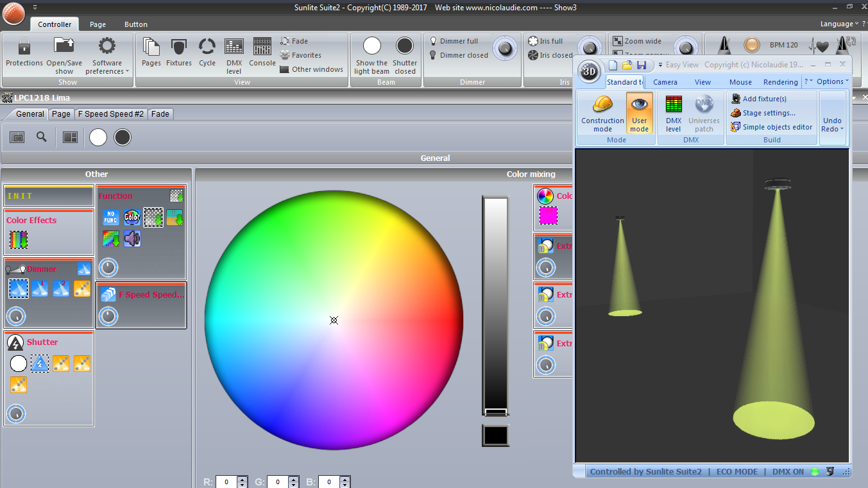Select the F Speed Speed #2 tab
This screenshot has height=488, width=868.
point(111,114)
